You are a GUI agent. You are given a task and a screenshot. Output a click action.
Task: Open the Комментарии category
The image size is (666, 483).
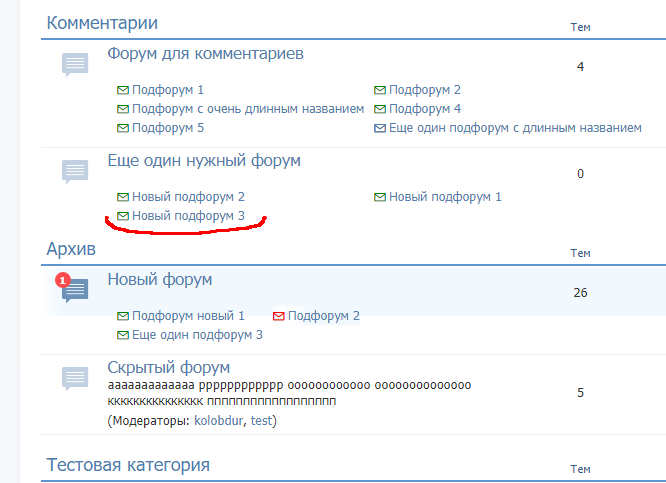click(102, 23)
